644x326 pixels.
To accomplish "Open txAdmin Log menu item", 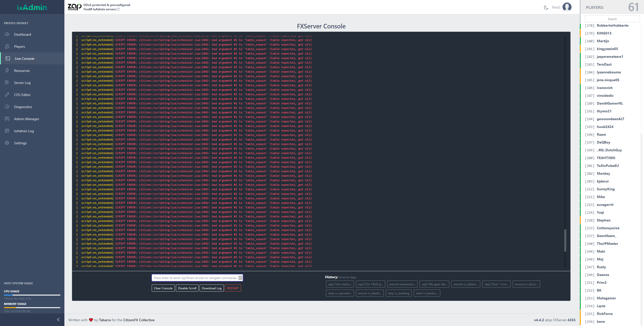I will [x=24, y=131].
